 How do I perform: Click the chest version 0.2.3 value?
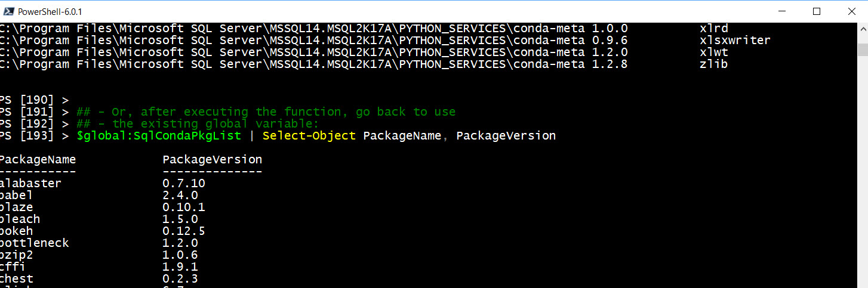pos(180,279)
